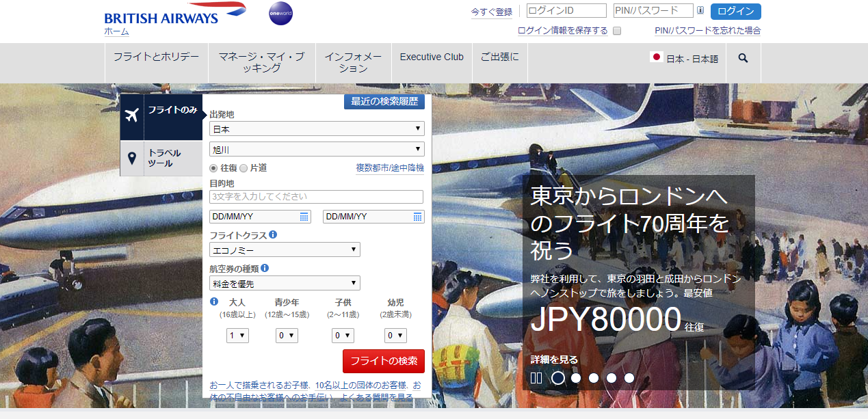Open インフォメーション menu
Viewport: 868px width, 419px height.
coord(354,62)
